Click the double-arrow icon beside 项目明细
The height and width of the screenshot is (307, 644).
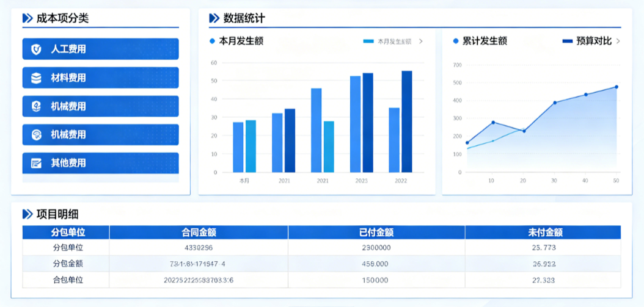[27, 214]
